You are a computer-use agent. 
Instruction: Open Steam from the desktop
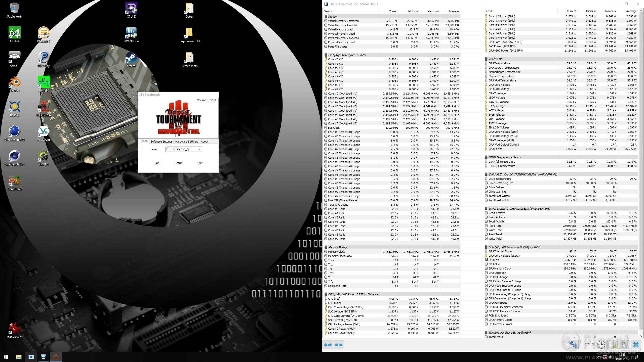131,60
